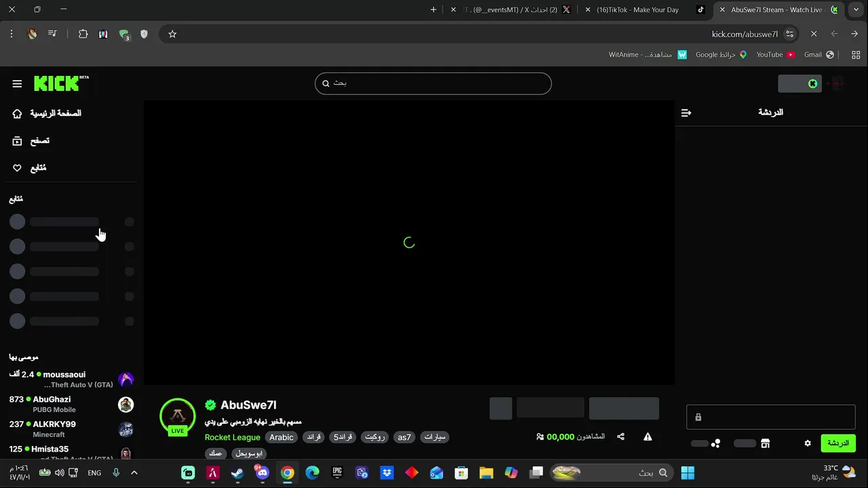Open the weather widget 33°C
The height and width of the screenshot is (488, 868).
(833, 472)
